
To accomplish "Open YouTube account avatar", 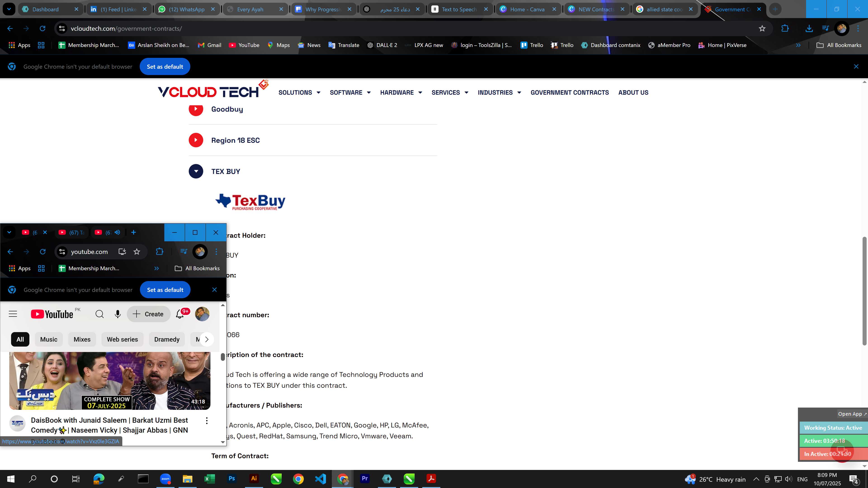I will point(202,314).
